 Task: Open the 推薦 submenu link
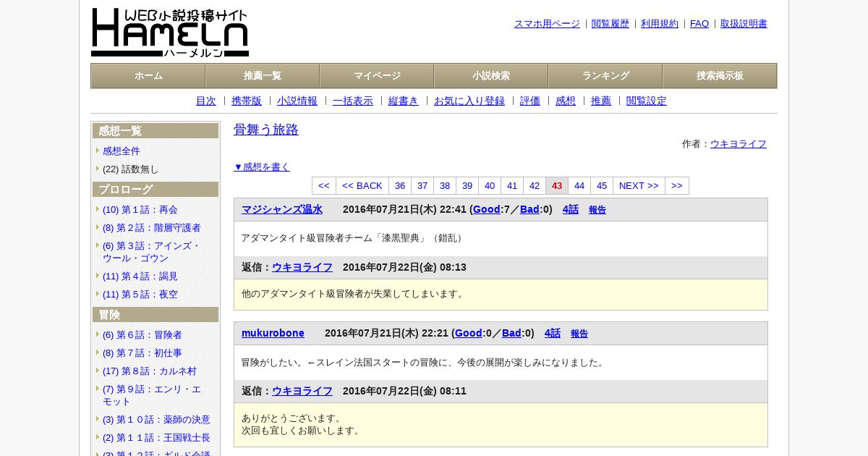click(x=601, y=101)
